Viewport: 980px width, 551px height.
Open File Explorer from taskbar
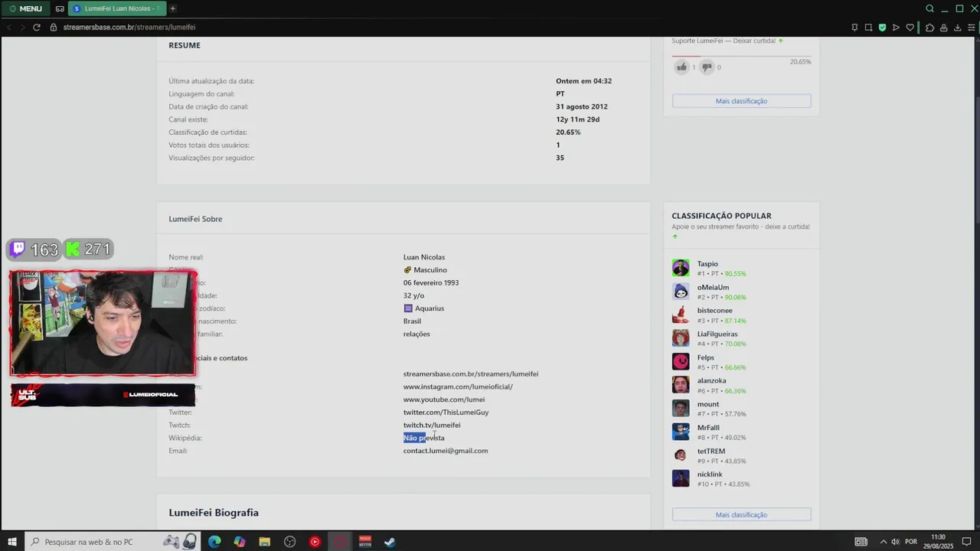click(265, 542)
